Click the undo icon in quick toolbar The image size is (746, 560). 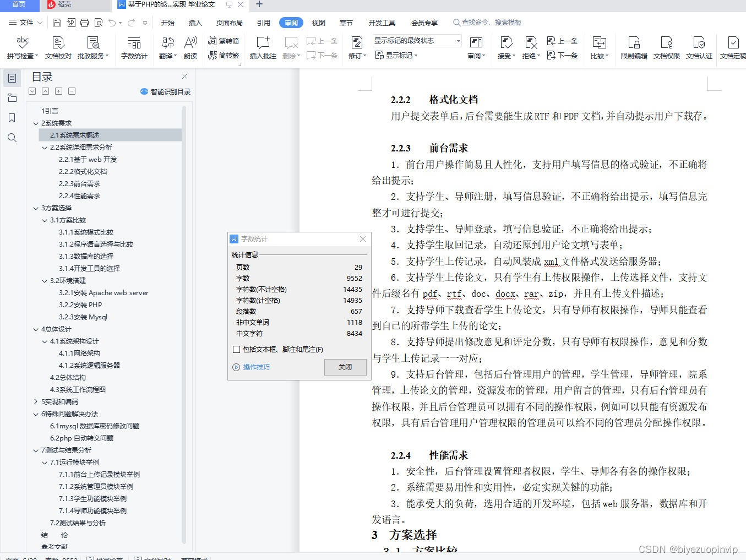pos(112,23)
